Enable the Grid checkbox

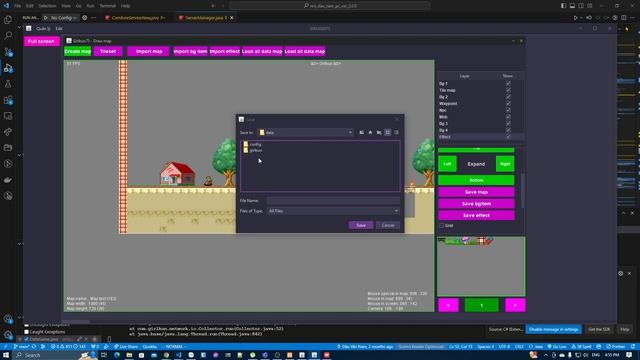click(442, 225)
